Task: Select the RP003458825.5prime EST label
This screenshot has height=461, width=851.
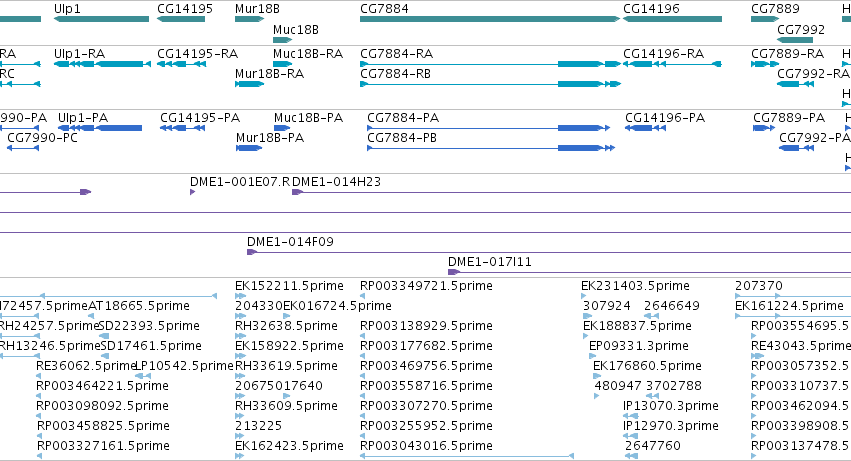Action: click(x=103, y=426)
